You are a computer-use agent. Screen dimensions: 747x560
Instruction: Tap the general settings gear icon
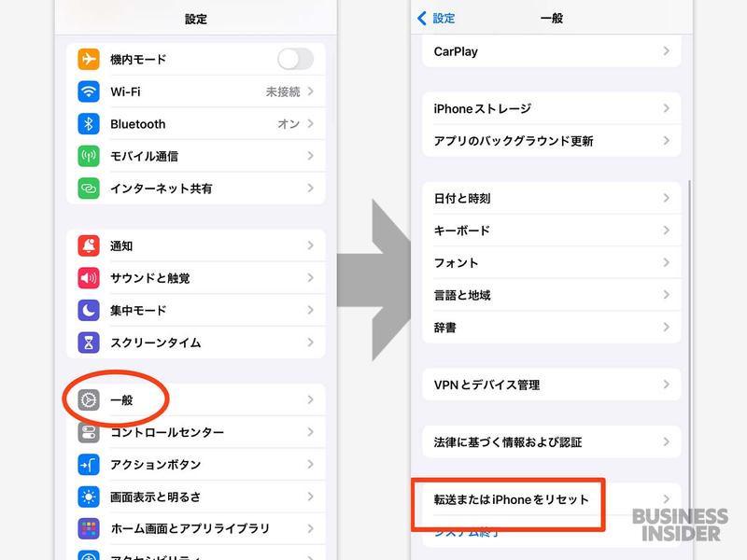[89, 400]
